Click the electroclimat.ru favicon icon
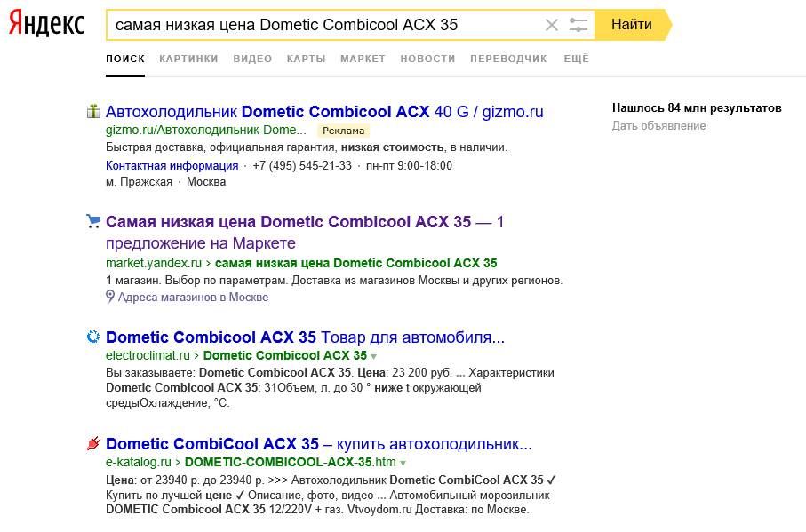The width and height of the screenshot is (806, 532). (93, 337)
